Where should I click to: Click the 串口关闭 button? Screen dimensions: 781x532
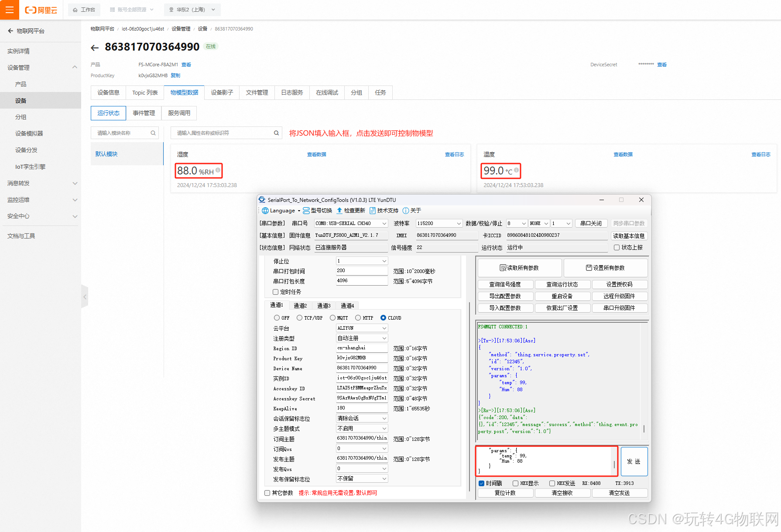tap(591, 223)
